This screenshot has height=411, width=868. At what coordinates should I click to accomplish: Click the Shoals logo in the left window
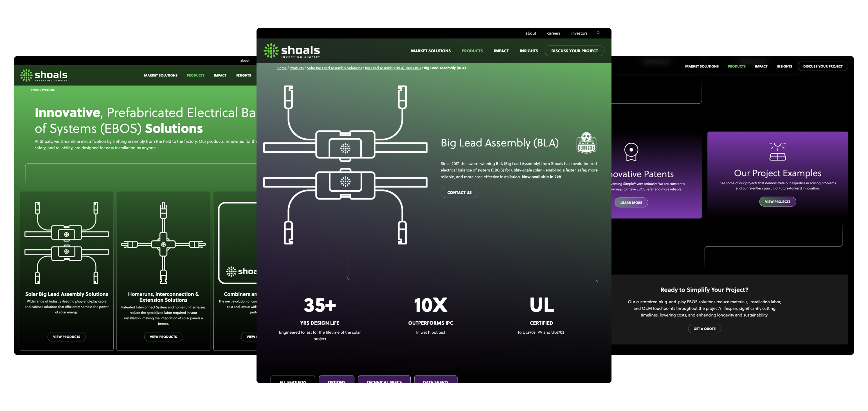coord(44,75)
